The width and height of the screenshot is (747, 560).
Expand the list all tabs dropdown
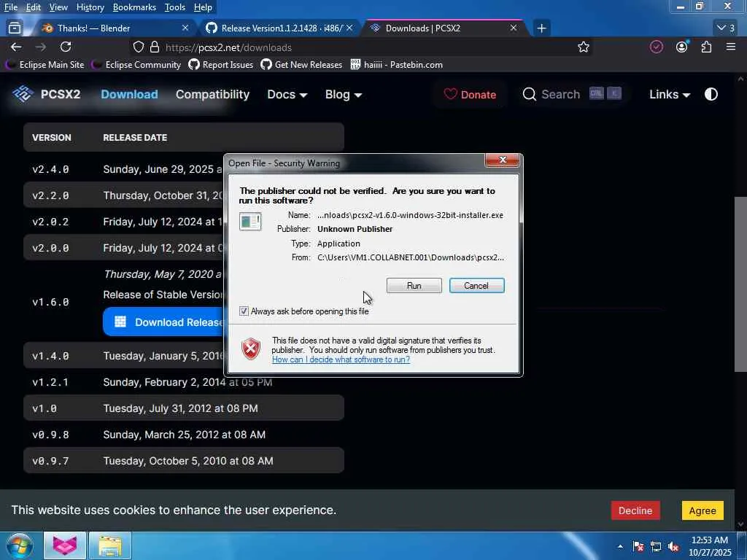click(726, 28)
